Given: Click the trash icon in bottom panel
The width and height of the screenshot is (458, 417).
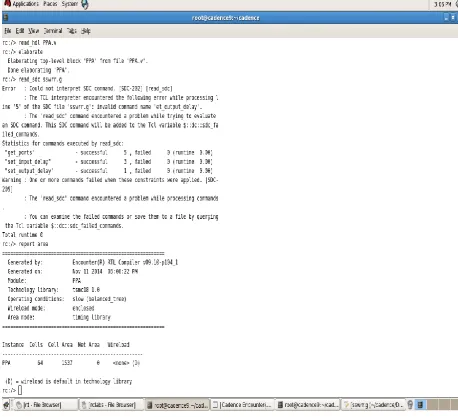Looking at the screenshot, I should (x=410, y=405).
